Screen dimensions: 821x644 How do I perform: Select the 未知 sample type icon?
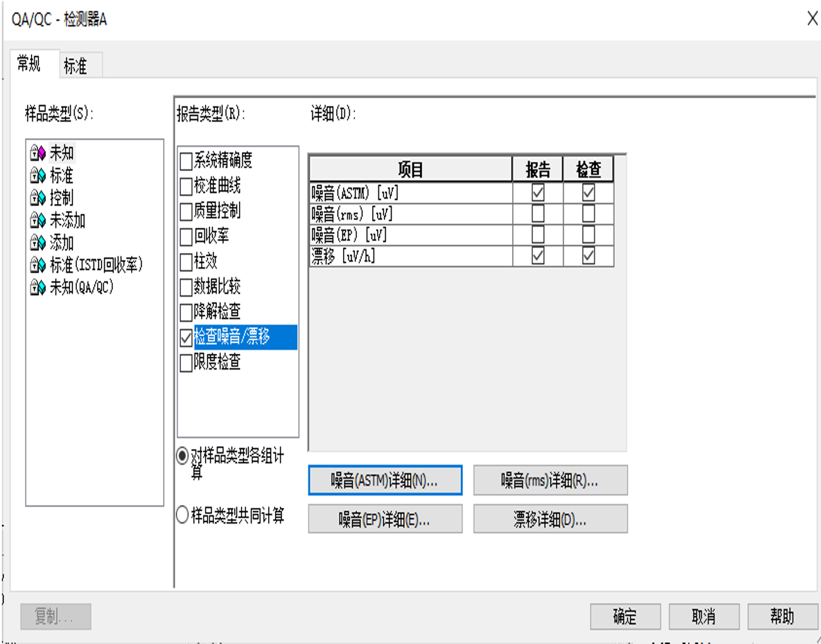38,153
